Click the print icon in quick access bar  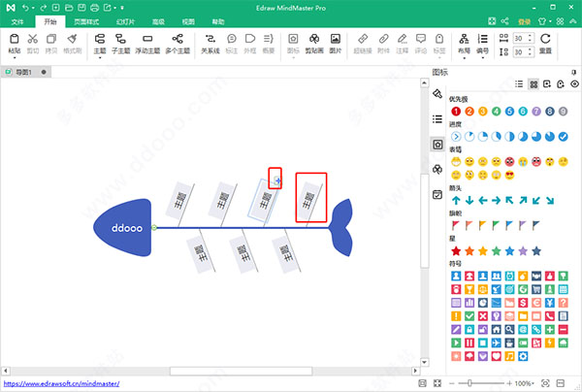[x=95, y=8]
